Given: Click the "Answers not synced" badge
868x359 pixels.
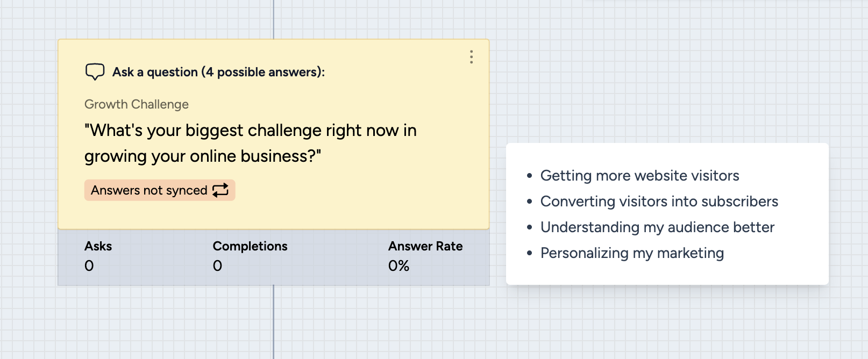Looking at the screenshot, I should click(150, 190).
